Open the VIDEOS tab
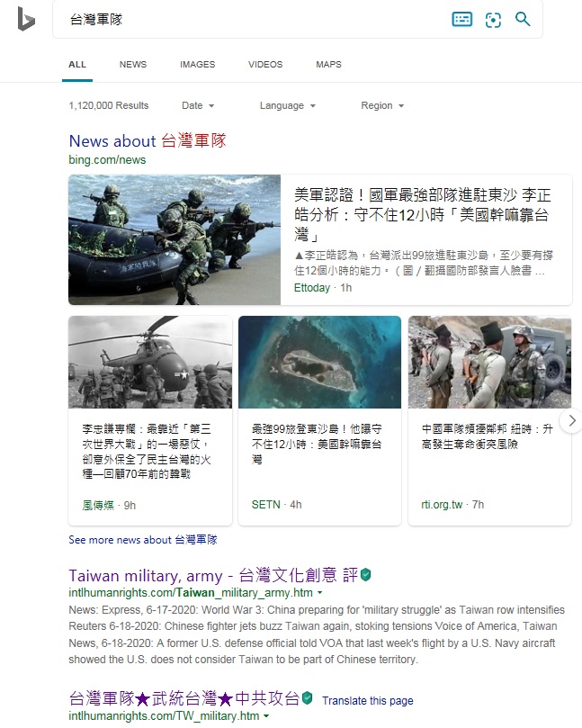The width and height of the screenshot is (582, 728). coord(265,65)
